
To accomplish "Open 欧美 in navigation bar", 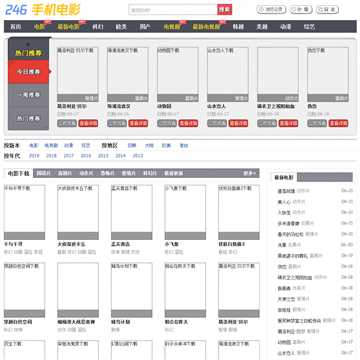I will point(121,27).
